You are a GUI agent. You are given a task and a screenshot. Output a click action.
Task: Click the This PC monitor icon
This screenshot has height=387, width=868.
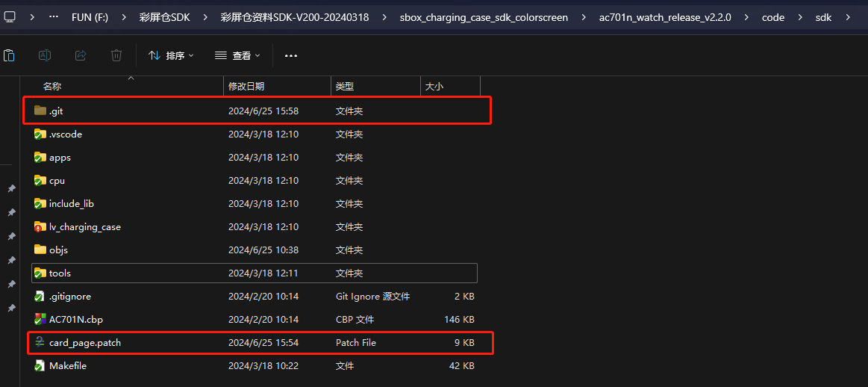10,17
